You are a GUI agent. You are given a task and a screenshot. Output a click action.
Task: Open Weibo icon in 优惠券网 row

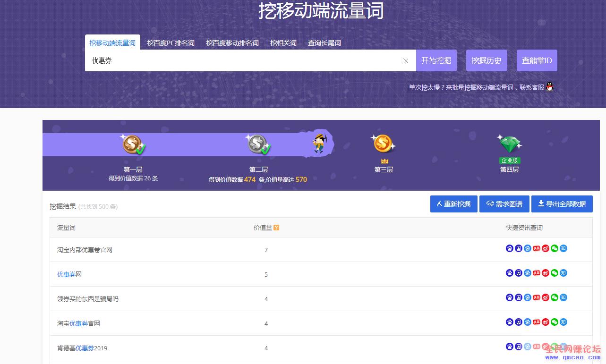(545, 273)
